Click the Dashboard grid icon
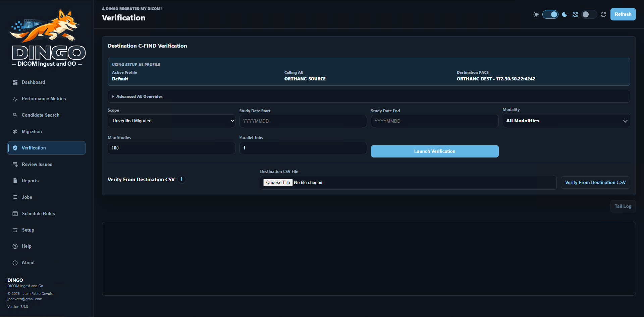 15,82
